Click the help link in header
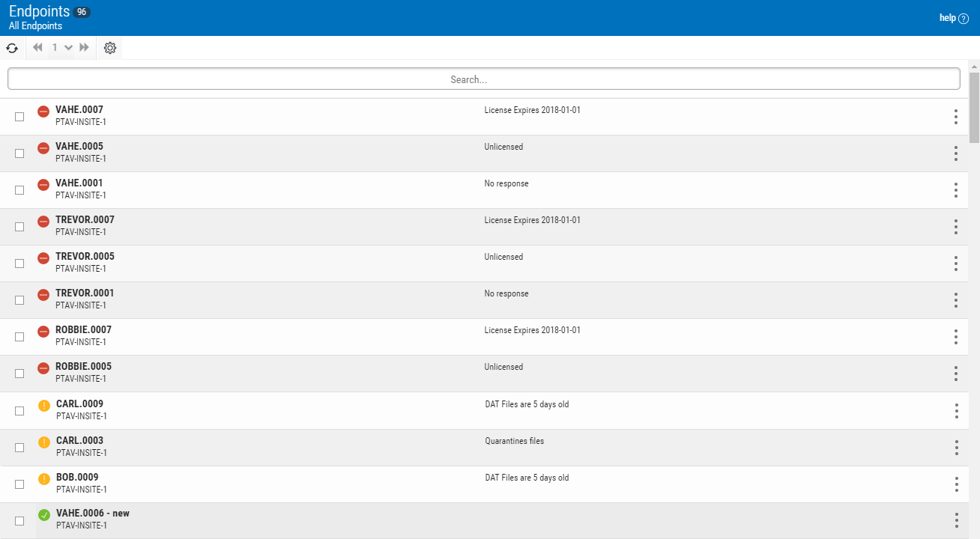 pos(953,18)
